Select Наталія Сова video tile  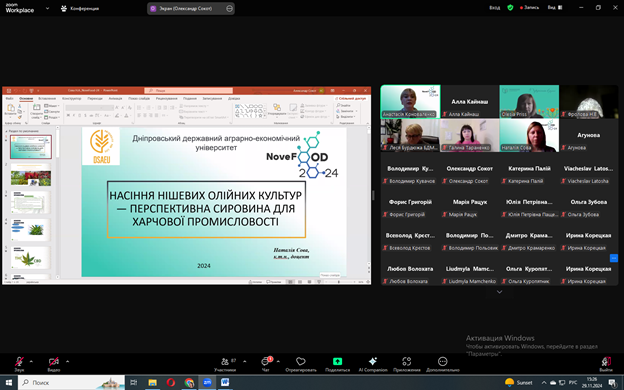tap(529, 135)
